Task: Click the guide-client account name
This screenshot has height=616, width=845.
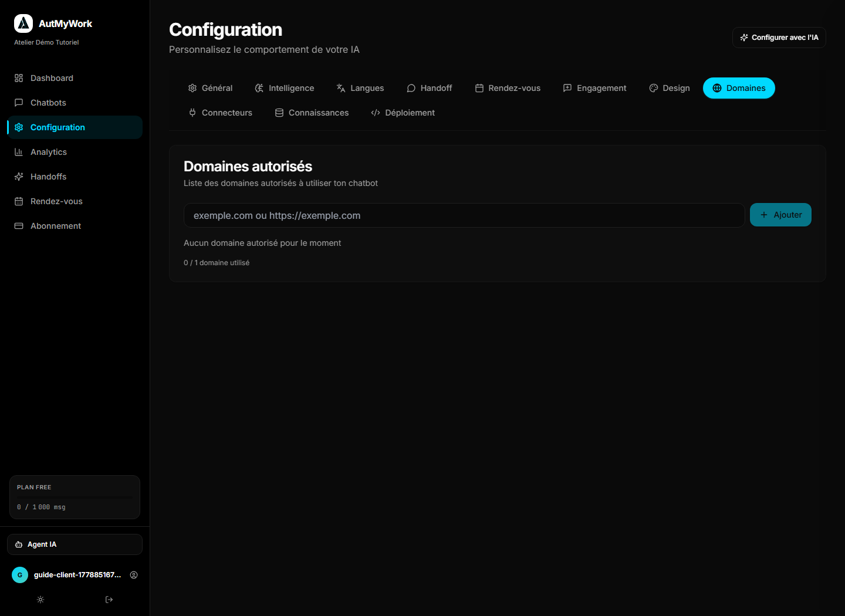Action: (77, 575)
